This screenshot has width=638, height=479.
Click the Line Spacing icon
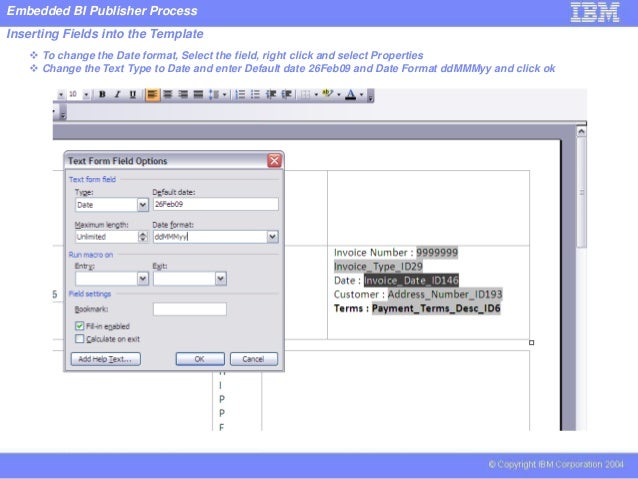[214, 94]
